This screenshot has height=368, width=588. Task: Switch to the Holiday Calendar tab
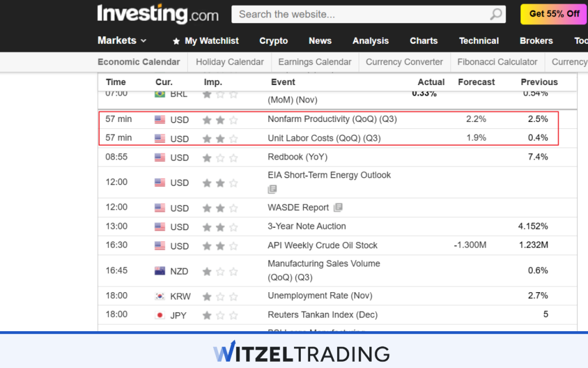pos(229,62)
